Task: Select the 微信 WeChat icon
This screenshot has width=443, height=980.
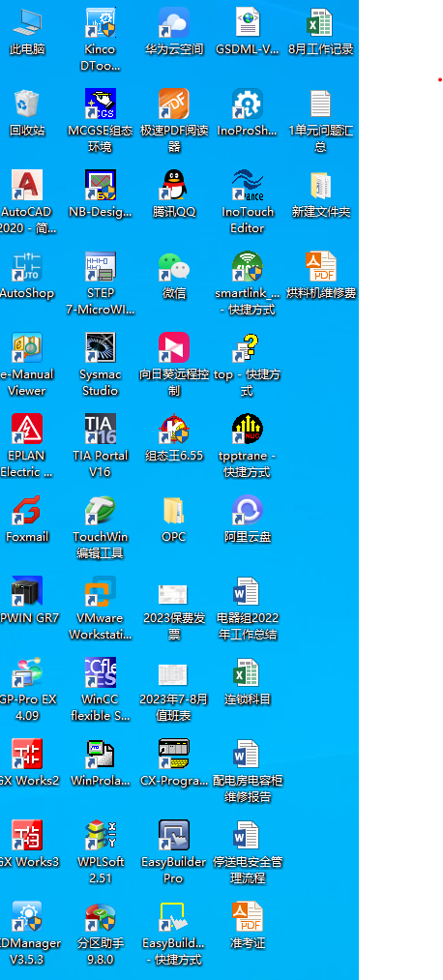Action: point(174,267)
